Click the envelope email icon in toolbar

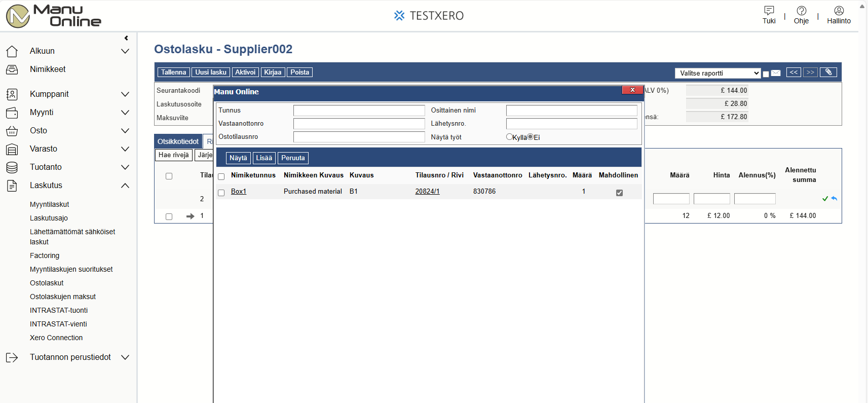(x=776, y=72)
